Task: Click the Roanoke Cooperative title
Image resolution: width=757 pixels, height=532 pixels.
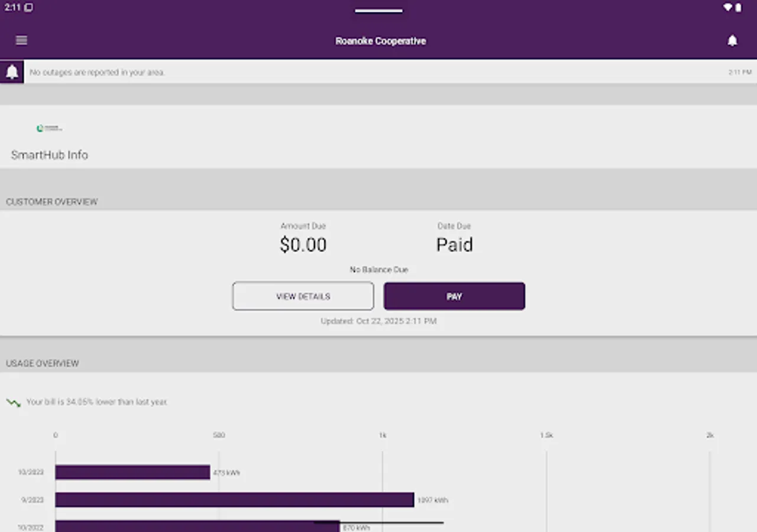Action: [380, 41]
